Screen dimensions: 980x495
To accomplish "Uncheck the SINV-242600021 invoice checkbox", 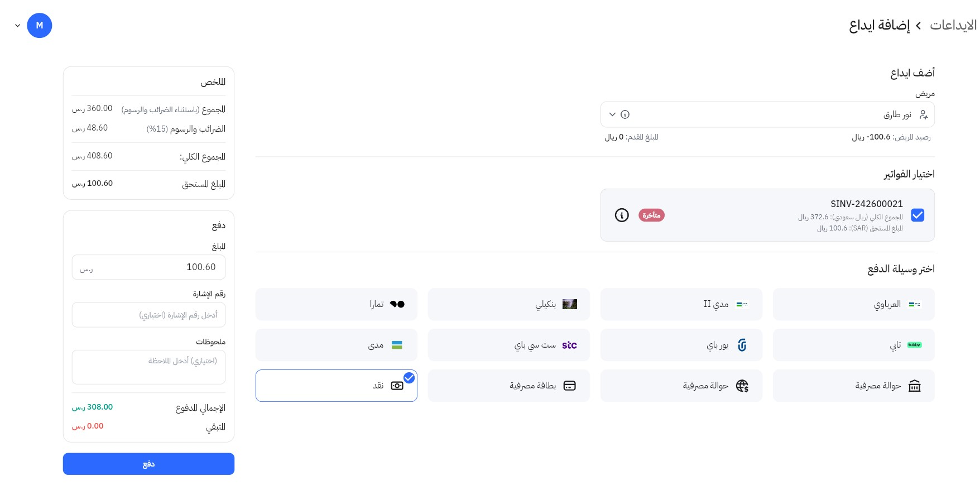I will [917, 215].
